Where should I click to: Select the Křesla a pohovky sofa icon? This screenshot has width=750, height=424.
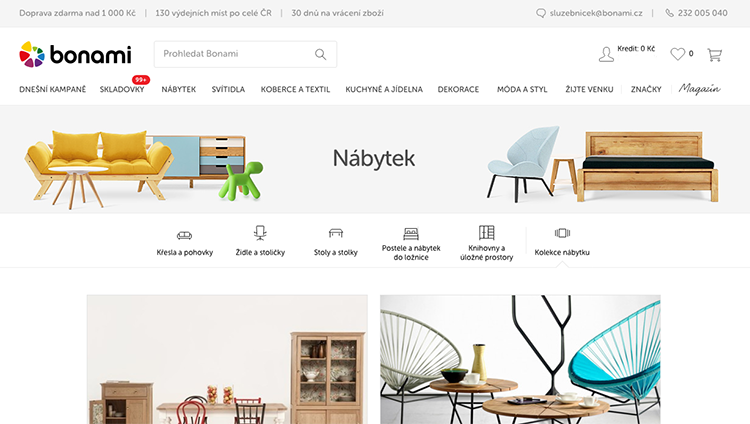pyautogui.click(x=184, y=235)
